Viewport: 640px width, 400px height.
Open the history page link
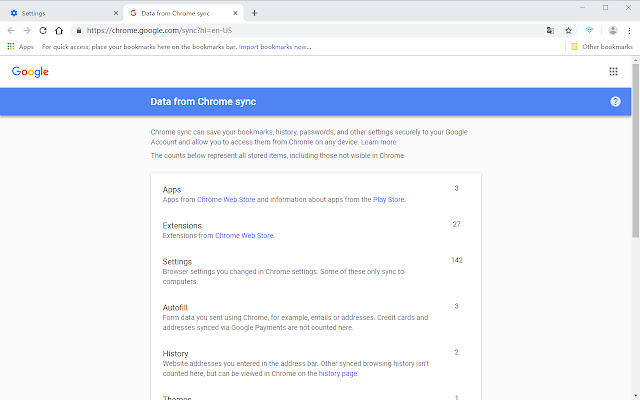tap(337, 374)
